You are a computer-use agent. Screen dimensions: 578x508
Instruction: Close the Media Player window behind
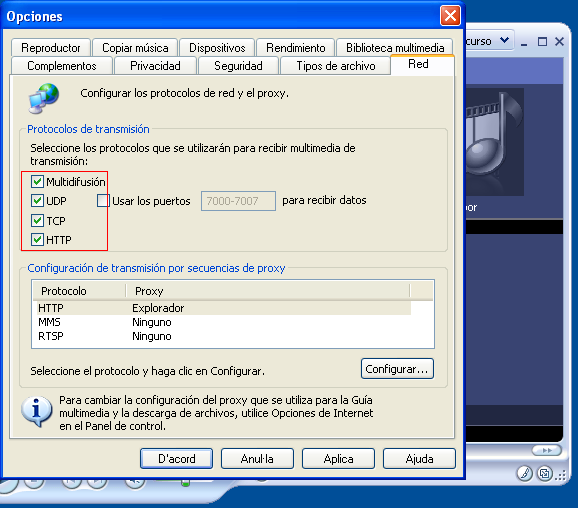pos(559,42)
